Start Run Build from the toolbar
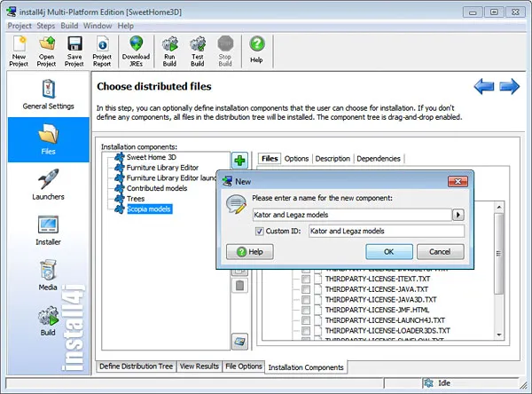532x394 pixels. click(169, 51)
